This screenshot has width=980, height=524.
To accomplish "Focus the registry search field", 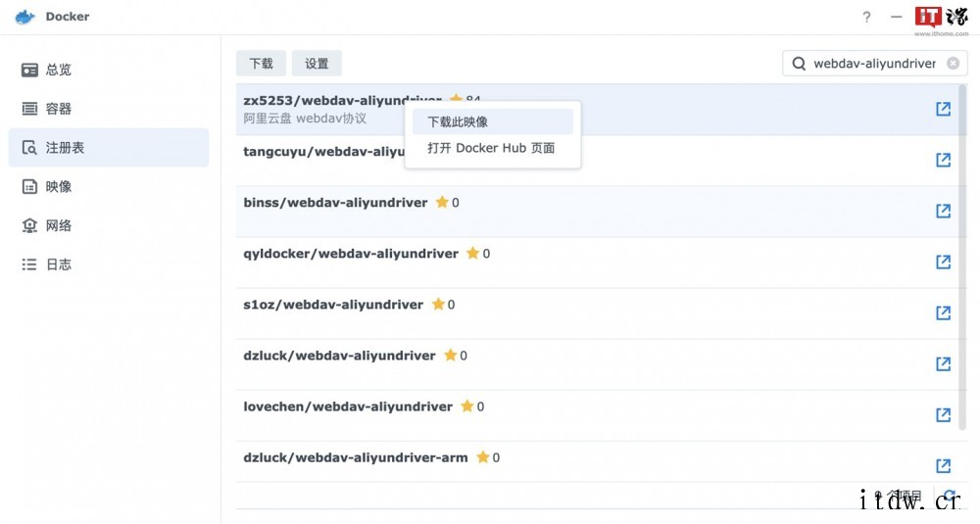I will (875, 64).
